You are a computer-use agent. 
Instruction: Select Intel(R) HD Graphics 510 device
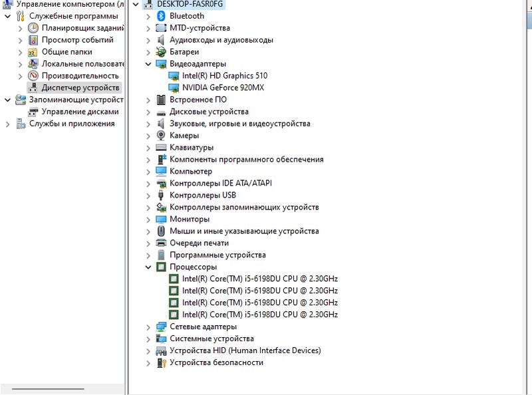pyautogui.click(x=224, y=76)
